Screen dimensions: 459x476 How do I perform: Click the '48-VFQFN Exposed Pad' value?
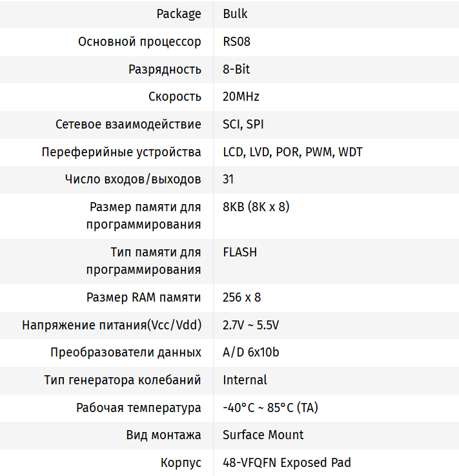pos(287,462)
